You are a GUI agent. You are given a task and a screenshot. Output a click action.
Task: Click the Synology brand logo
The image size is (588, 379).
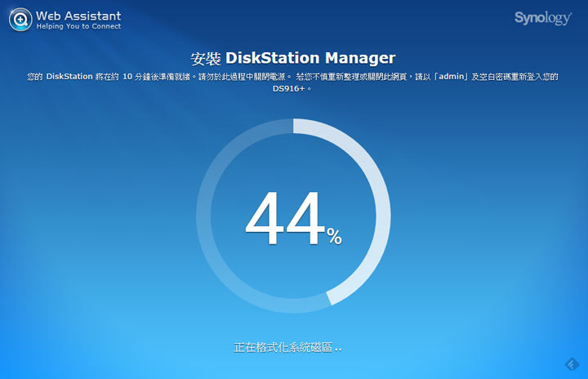543,18
